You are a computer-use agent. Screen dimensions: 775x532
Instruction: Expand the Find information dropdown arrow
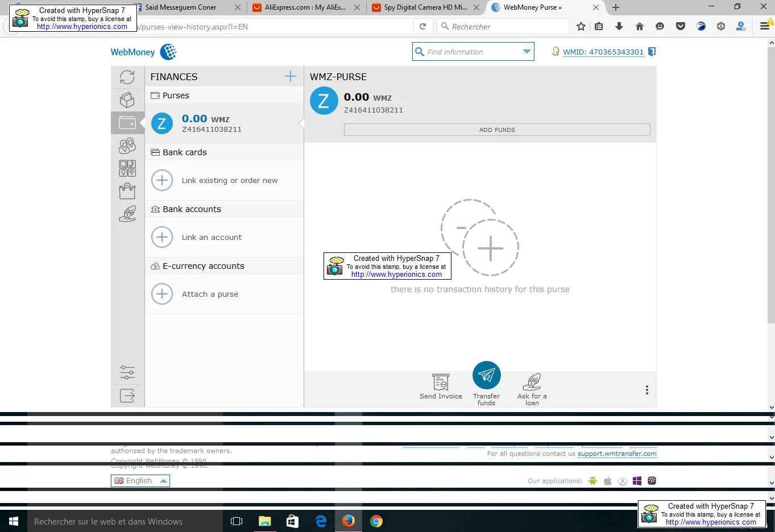pos(527,52)
